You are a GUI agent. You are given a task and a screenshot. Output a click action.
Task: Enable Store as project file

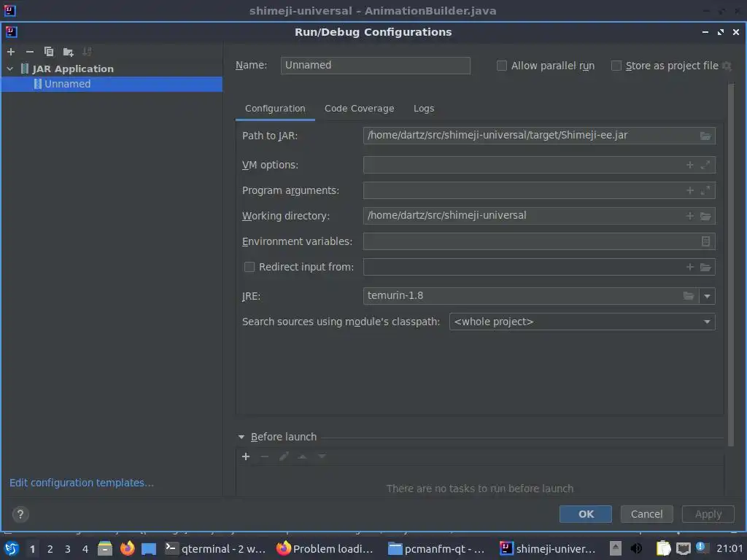pyautogui.click(x=616, y=66)
